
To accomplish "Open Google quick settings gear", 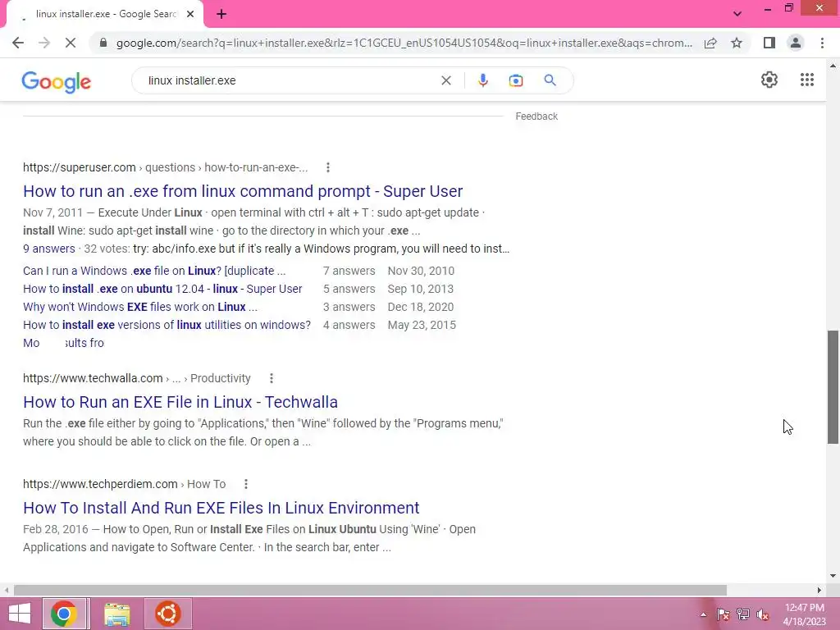I will coord(769,80).
